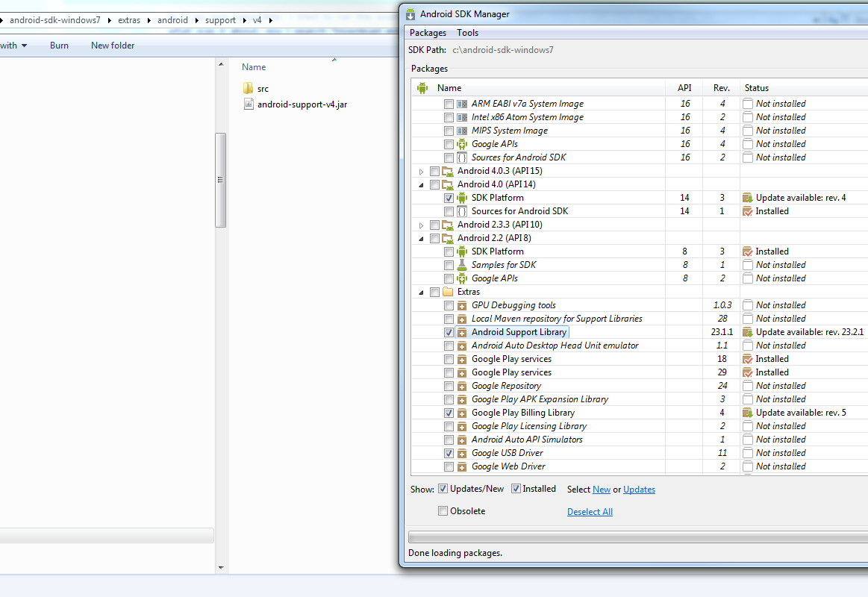Viewport: 868px width, 597px height.
Task: Click the ARM EABI v7a System Image icon
Action: (x=462, y=104)
